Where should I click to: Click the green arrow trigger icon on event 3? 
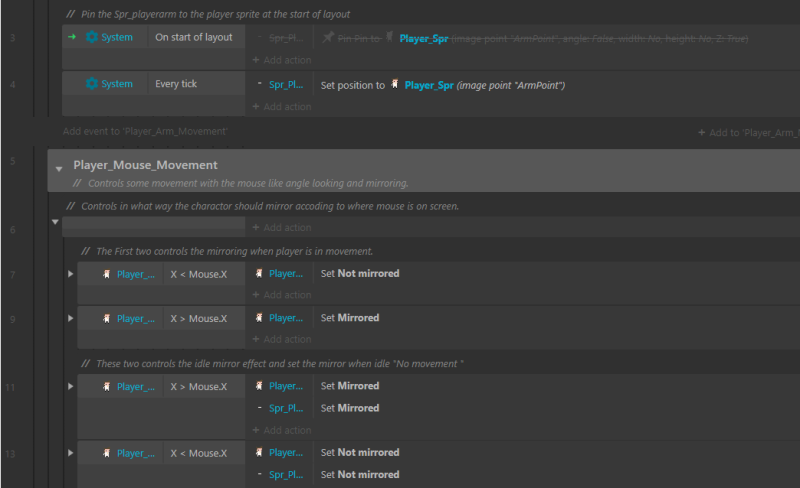71,38
